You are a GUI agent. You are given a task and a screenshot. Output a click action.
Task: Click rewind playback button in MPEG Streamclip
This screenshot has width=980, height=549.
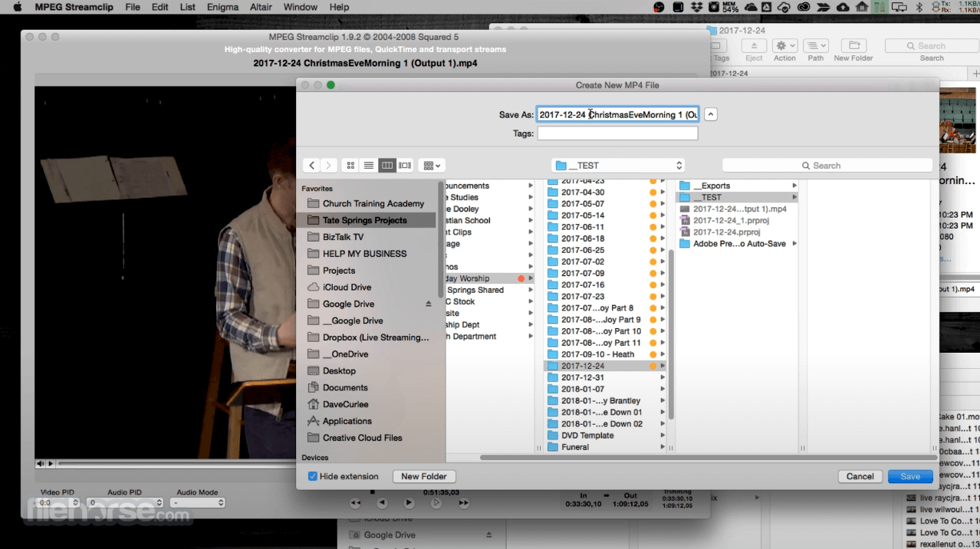pos(355,504)
